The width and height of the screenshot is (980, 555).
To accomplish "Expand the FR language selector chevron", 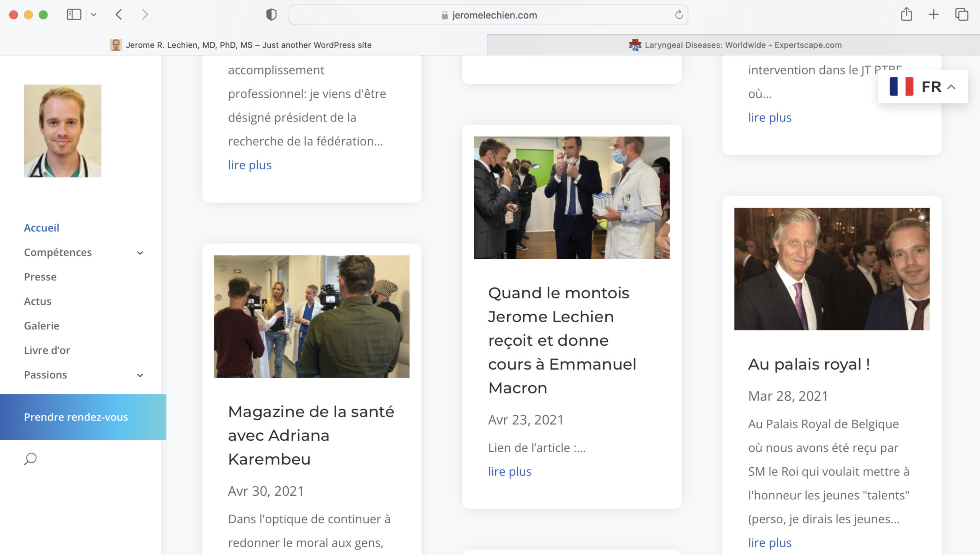I will 951,87.
